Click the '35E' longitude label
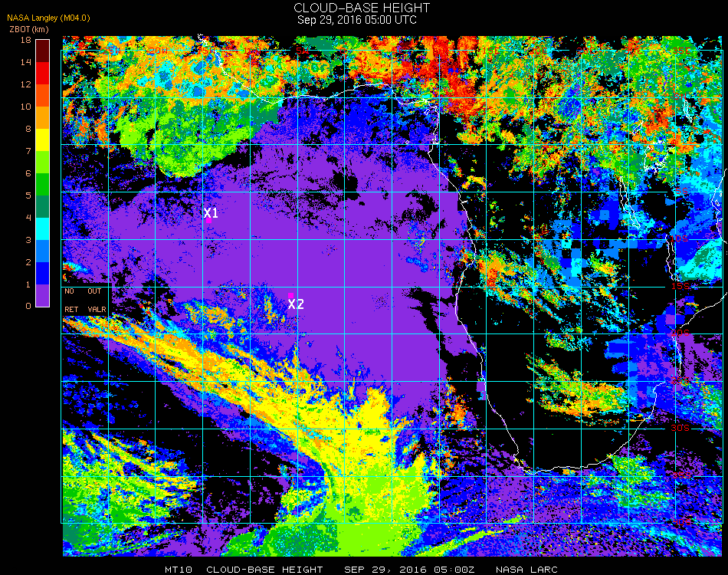This screenshot has height=575, width=728. (681, 50)
